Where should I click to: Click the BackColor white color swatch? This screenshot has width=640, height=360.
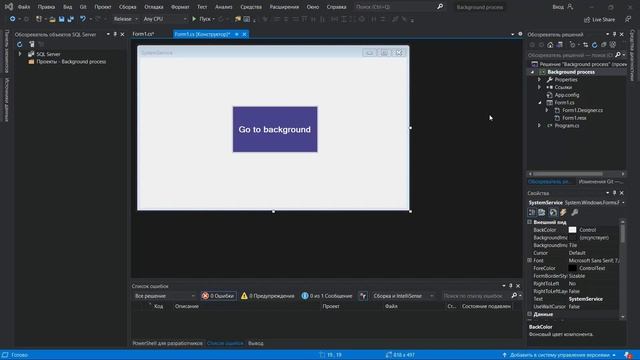572,230
